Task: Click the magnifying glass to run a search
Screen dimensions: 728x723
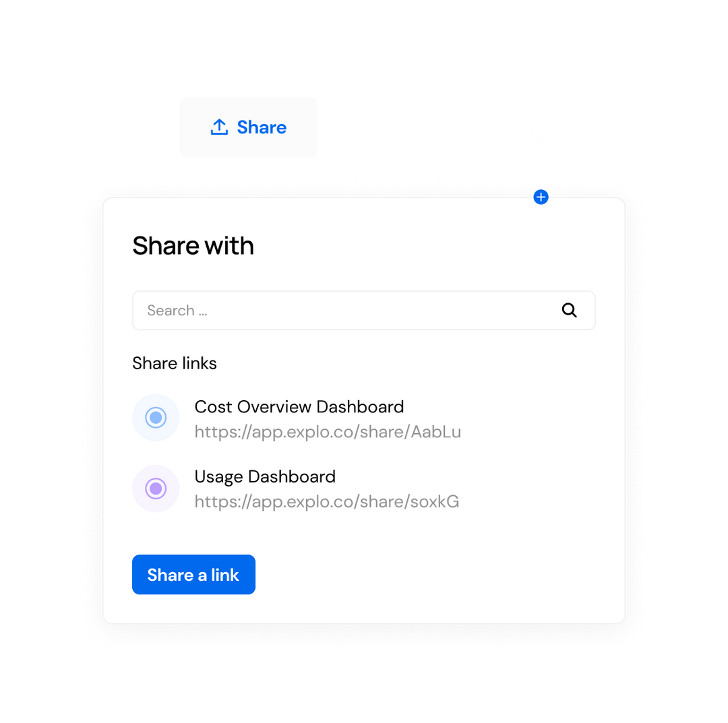Action: coord(569,310)
